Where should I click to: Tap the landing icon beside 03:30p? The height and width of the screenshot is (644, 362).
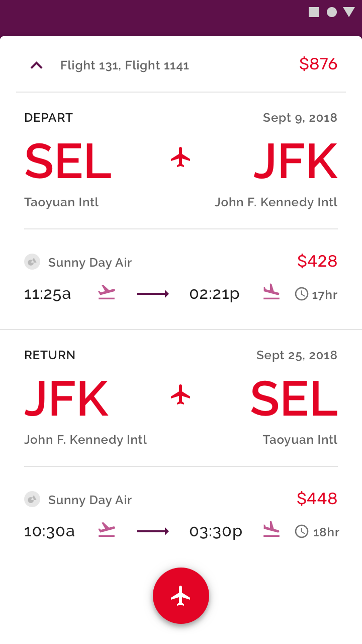click(x=271, y=530)
